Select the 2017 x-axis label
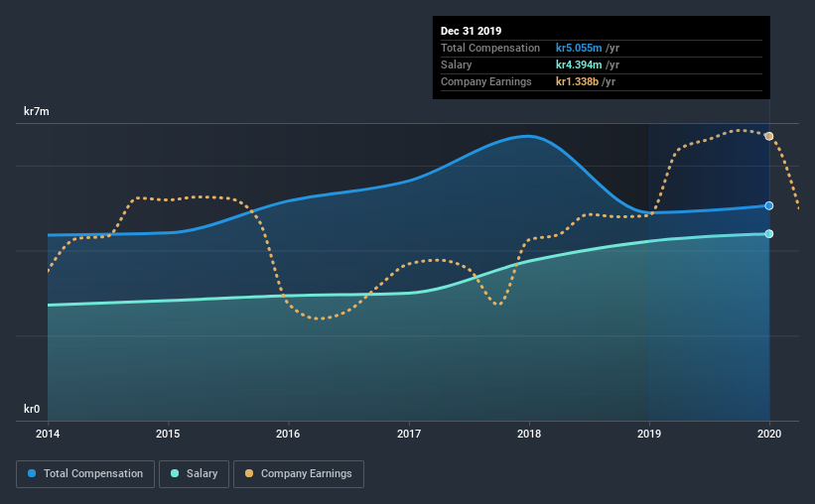The height and width of the screenshot is (504, 815). (x=409, y=434)
